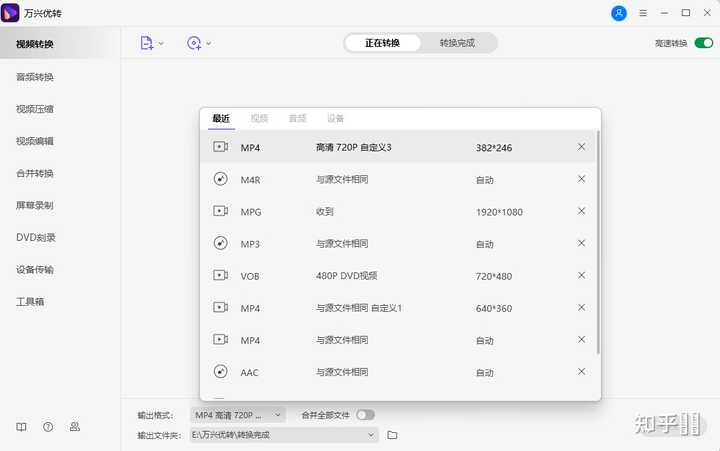This screenshot has height=451, width=720.
Task: Open the 输出格式 dropdown
Action: pos(238,415)
